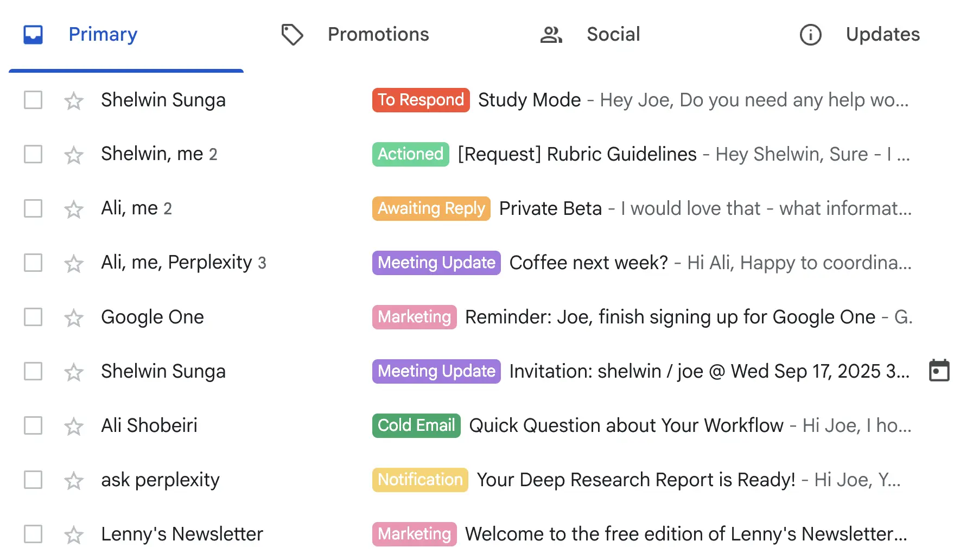Select the Study Mode email checkbox
Viewport: 979px width, 560px height.
pos(33,100)
